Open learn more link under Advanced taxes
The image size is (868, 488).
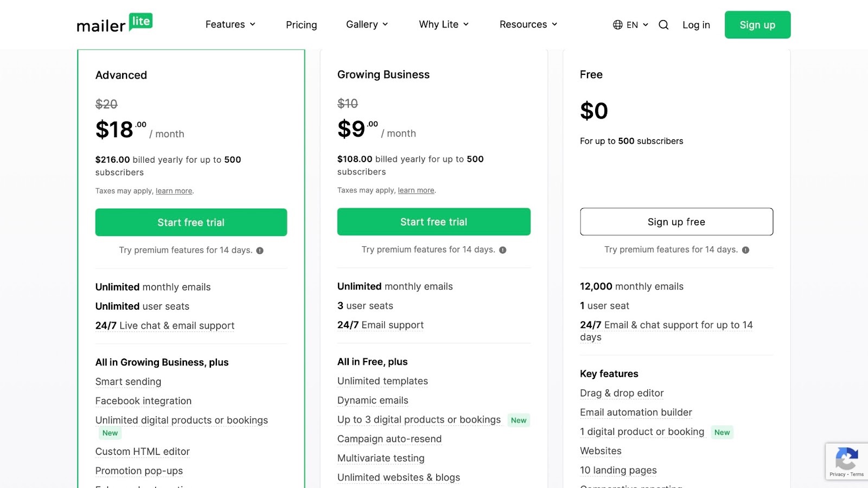174,191
